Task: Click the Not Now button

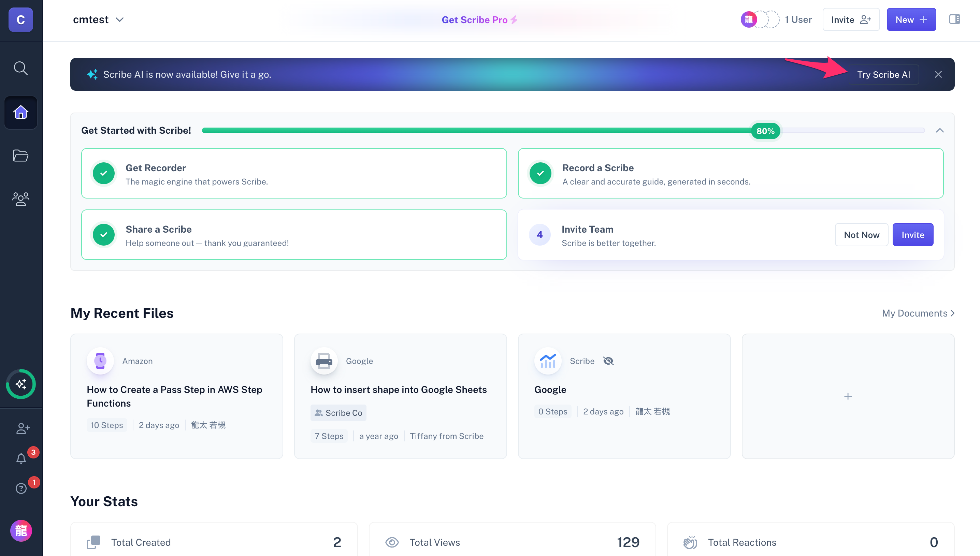Action: click(861, 235)
